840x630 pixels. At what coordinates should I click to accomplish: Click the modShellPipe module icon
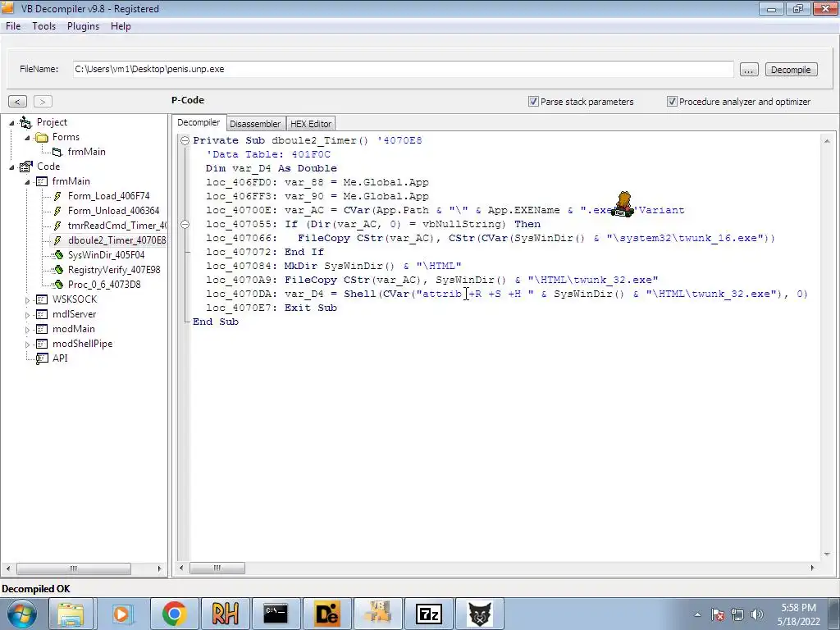[42, 344]
